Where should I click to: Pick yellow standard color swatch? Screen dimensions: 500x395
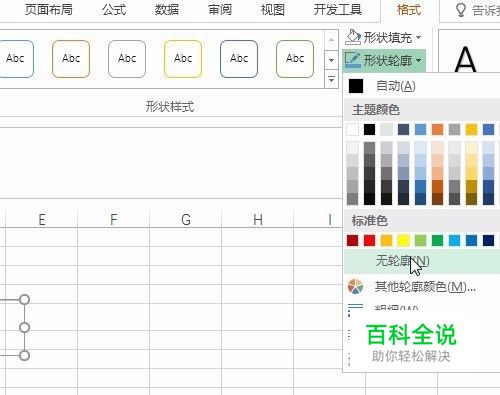403,240
